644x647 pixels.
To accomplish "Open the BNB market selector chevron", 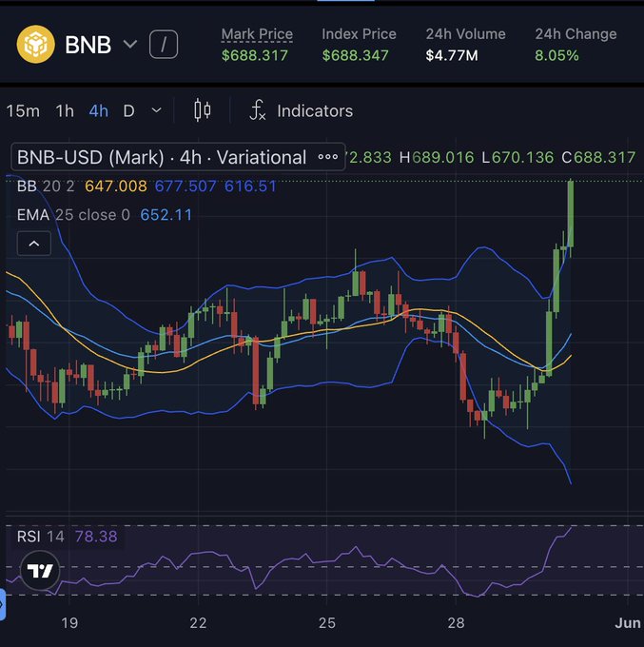I will point(130,44).
